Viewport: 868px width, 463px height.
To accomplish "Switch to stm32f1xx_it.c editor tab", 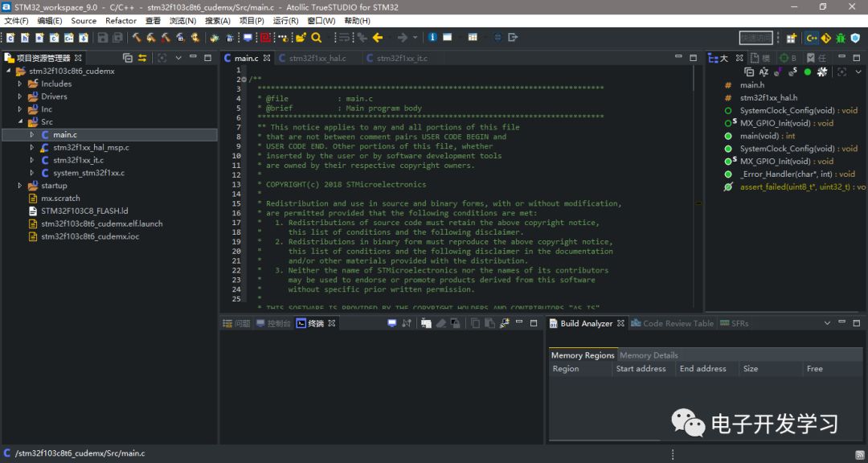I will 402,58.
